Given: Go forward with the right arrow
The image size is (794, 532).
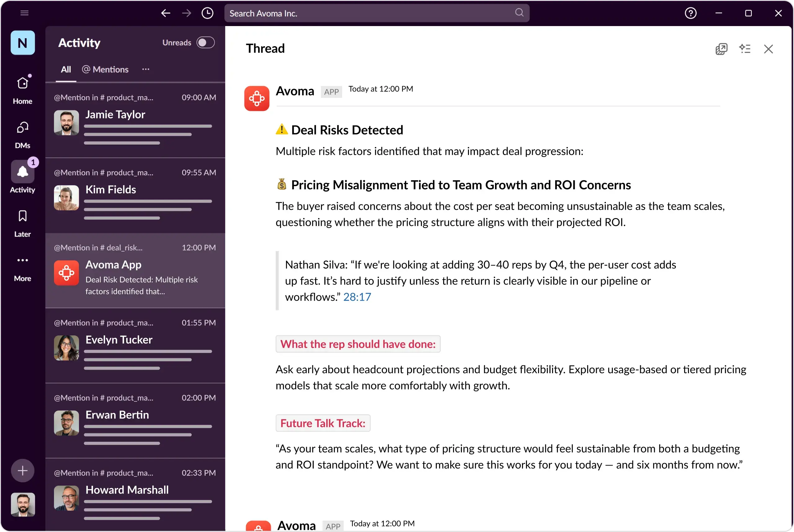Looking at the screenshot, I should tap(186, 13).
